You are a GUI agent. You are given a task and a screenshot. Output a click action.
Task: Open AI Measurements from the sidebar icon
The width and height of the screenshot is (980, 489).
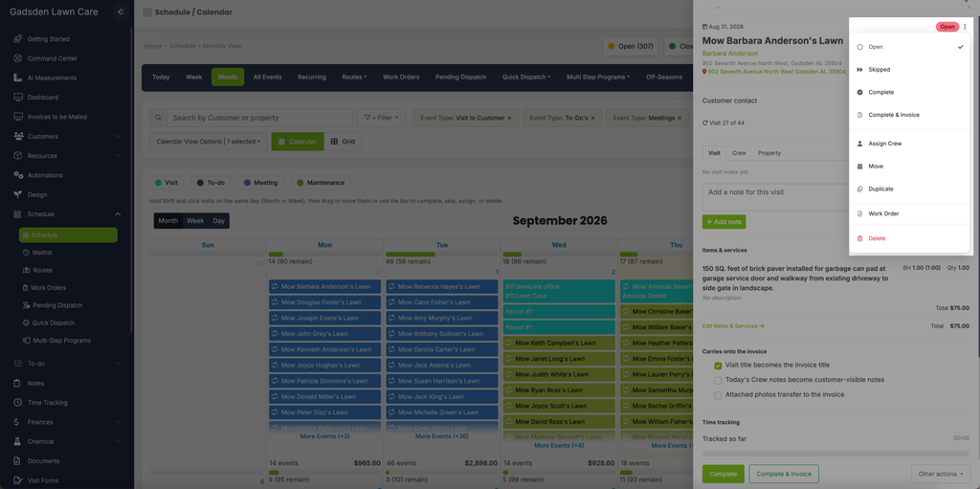[x=18, y=78]
